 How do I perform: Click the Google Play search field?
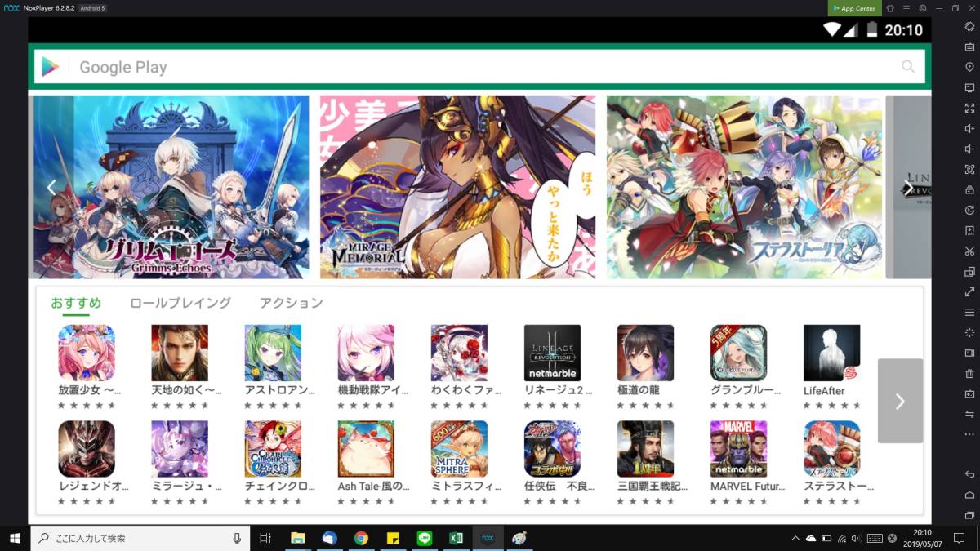tap(479, 67)
